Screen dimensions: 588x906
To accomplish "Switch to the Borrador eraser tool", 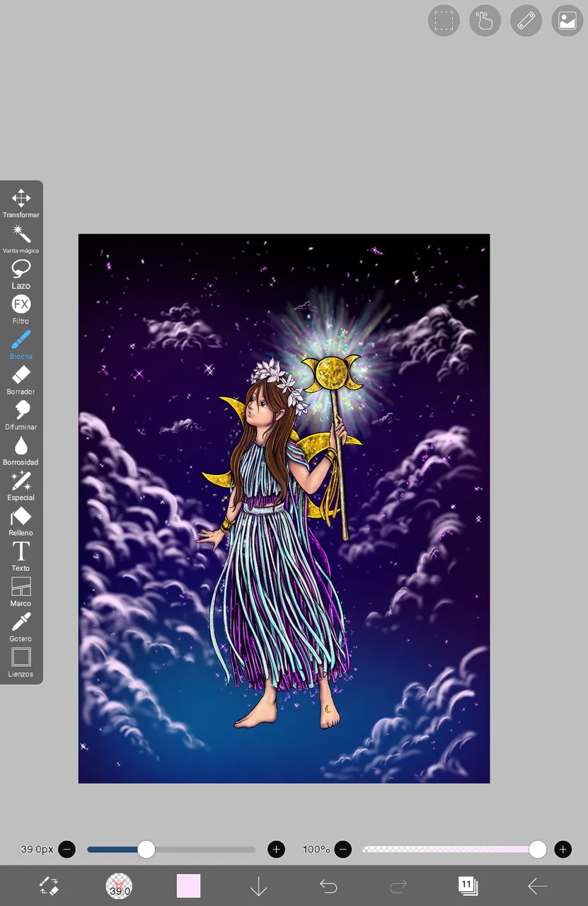I will point(21,379).
